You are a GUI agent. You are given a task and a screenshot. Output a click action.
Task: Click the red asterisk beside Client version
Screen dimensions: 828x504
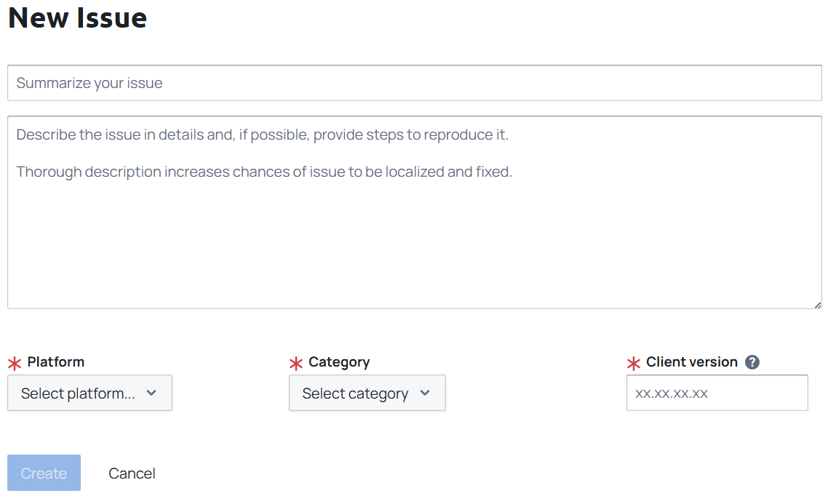tap(634, 363)
